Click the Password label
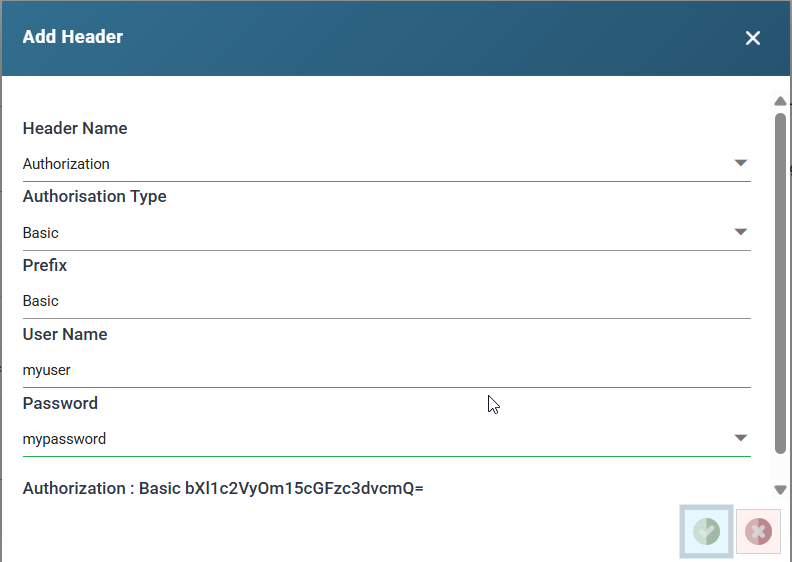Image resolution: width=792 pixels, height=562 pixels. (60, 404)
